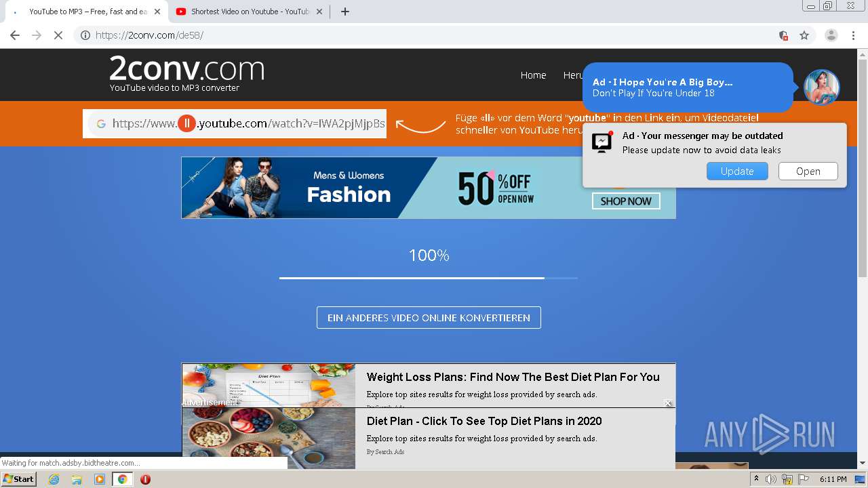Screen dimensions: 868x488
Task: Click the Google G icon in URL box
Action: (101, 123)
